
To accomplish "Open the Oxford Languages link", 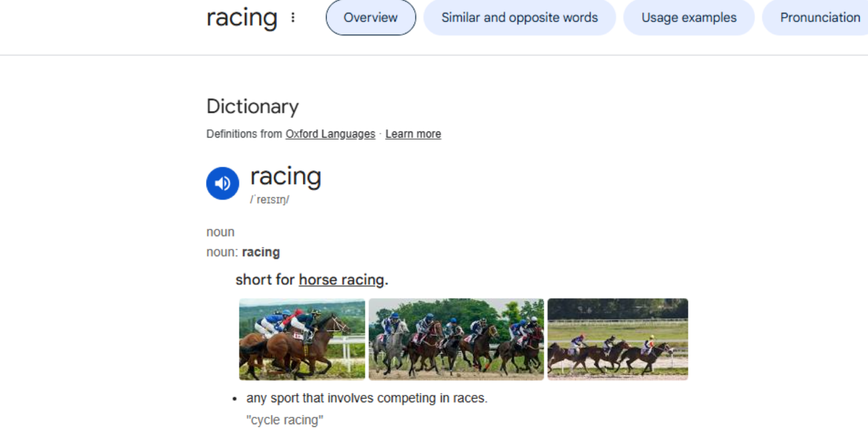I will pos(330,134).
